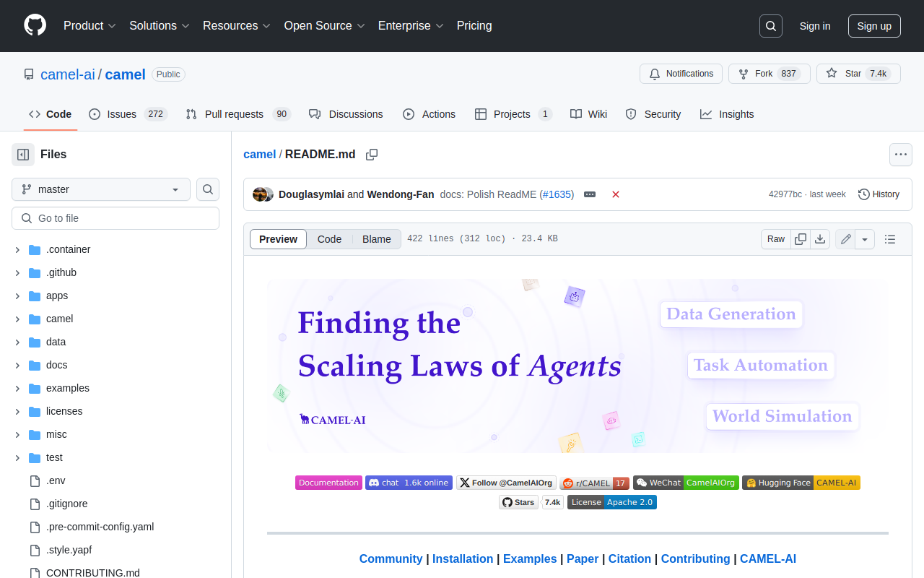The height and width of the screenshot is (578, 924).
Task: Open the Projects tab
Action: coord(513,114)
